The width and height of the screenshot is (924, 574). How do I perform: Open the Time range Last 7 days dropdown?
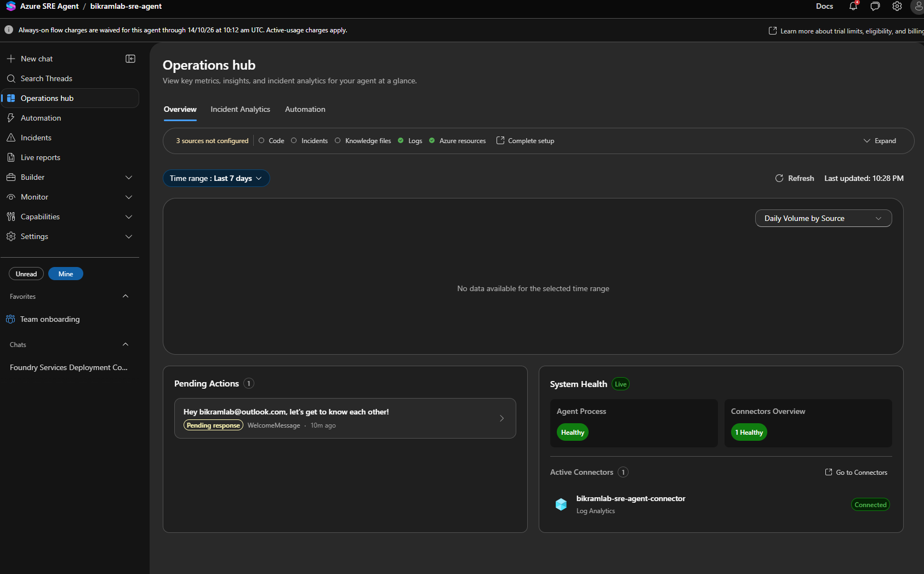pos(216,178)
